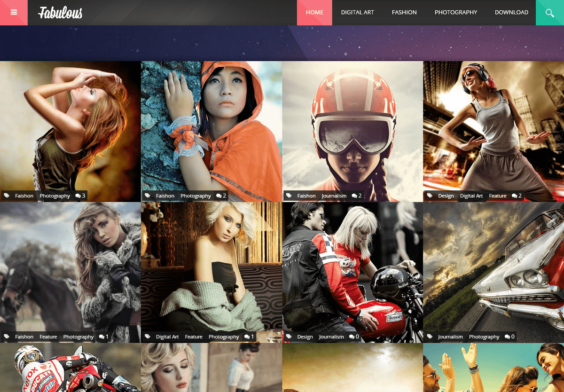The height and width of the screenshot is (392, 564).
Task: Click tag icon on orange hooded girl post
Action: tap(148, 196)
